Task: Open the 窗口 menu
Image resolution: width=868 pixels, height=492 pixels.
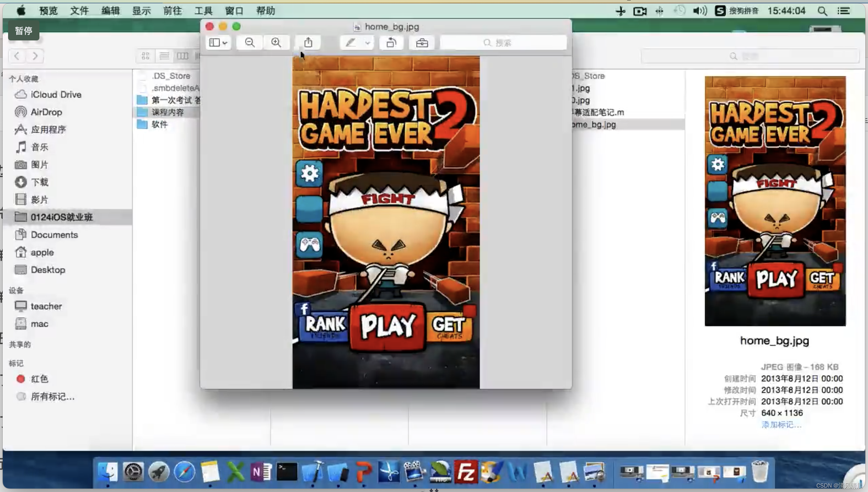Action: [x=234, y=11]
